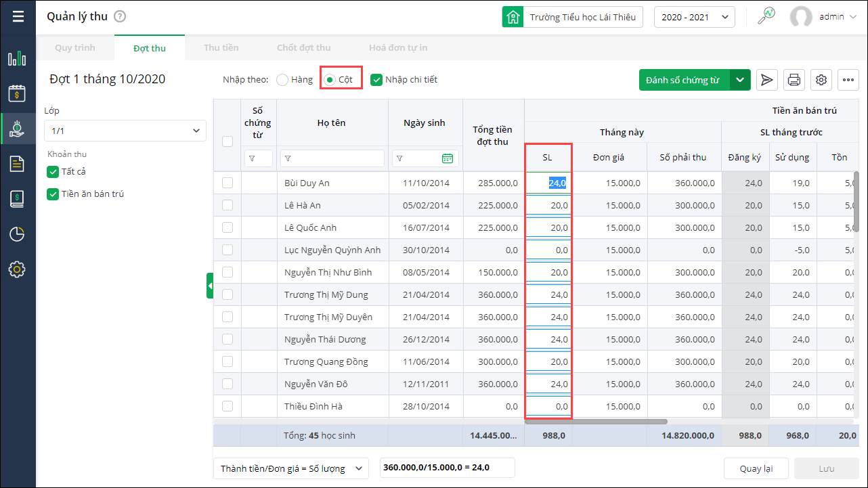
Task: Open the hamburger menu
Action: 18,16
